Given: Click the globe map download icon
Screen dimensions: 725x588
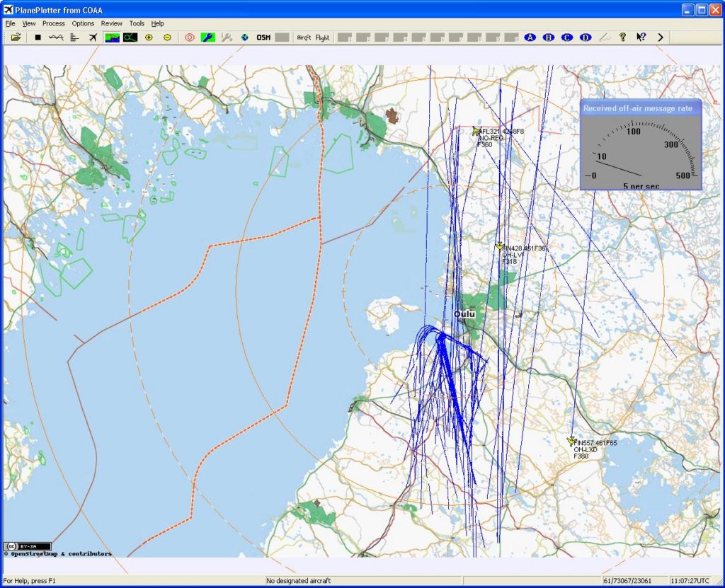Looking at the screenshot, I should point(245,38).
